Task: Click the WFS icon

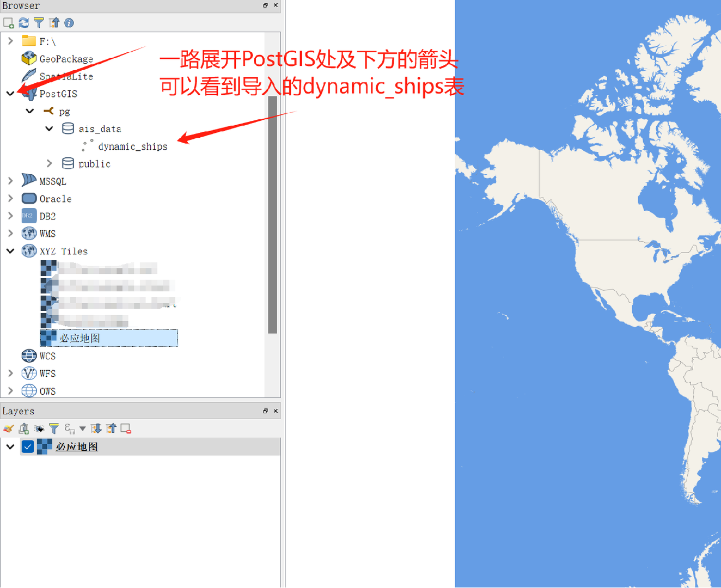Action: [x=29, y=373]
